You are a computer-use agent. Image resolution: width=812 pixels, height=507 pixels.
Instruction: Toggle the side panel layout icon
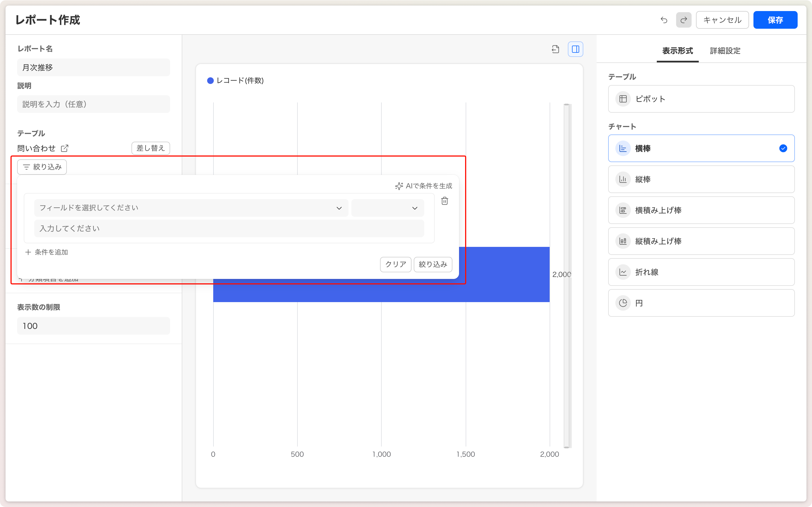click(x=575, y=49)
